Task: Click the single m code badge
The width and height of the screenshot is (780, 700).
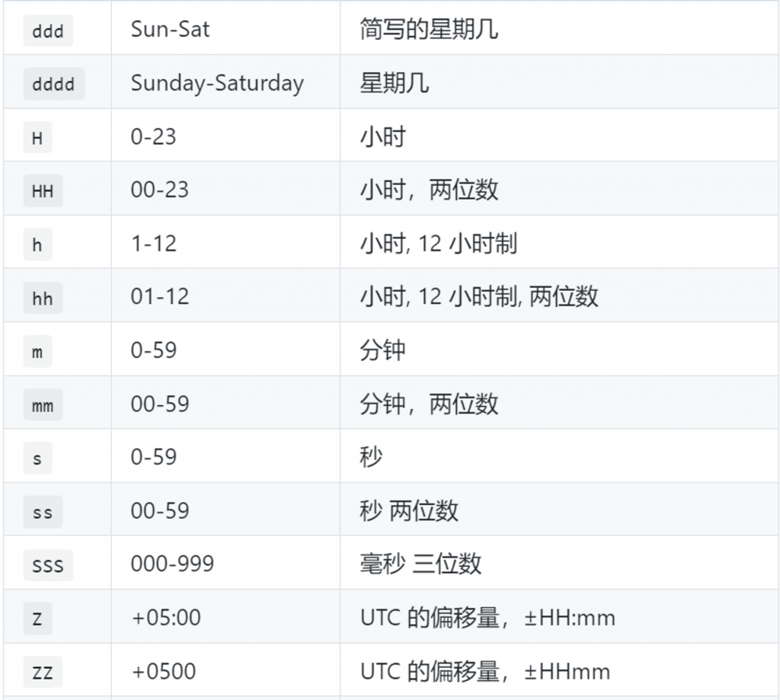Action: pos(37,352)
